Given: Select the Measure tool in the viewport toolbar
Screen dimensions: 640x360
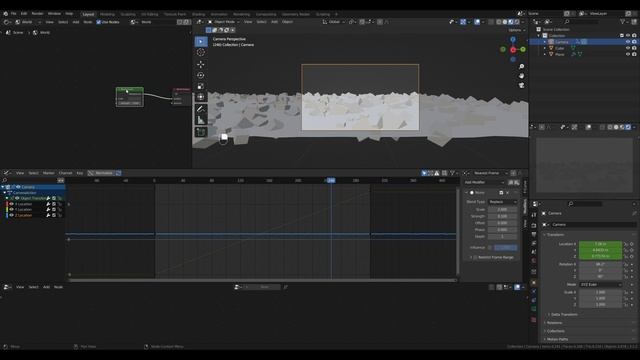Looking at the screenshot, I should click(201, 120).
